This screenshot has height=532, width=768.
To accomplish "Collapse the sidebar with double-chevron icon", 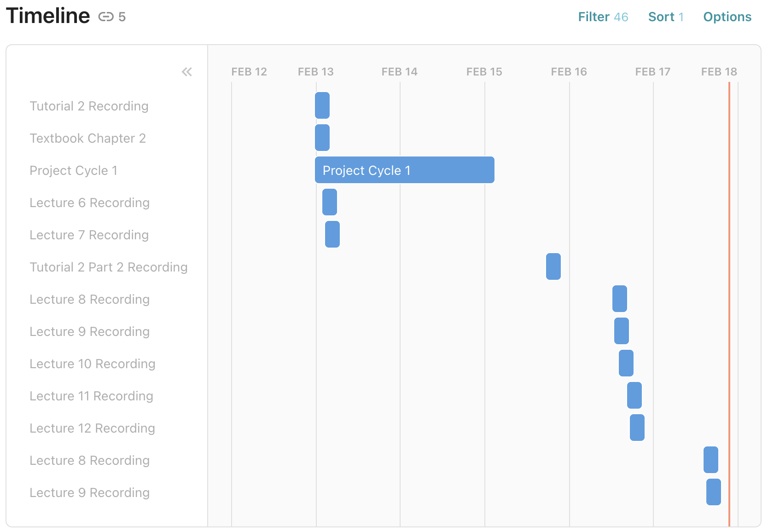I will [x=186, y=72].
